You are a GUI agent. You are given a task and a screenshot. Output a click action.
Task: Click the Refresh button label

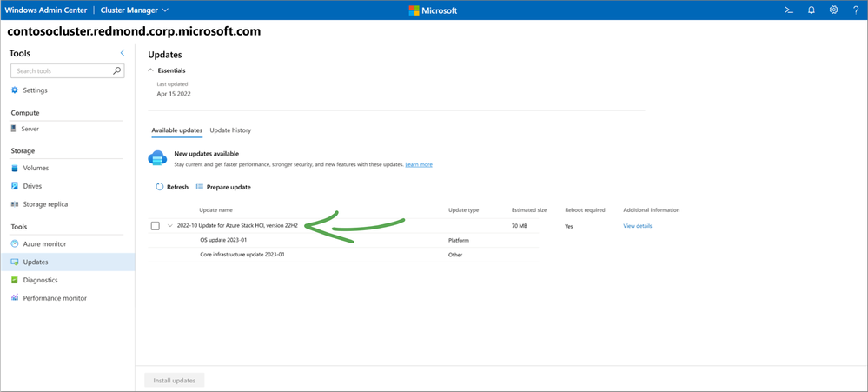(x=178, y=187)
